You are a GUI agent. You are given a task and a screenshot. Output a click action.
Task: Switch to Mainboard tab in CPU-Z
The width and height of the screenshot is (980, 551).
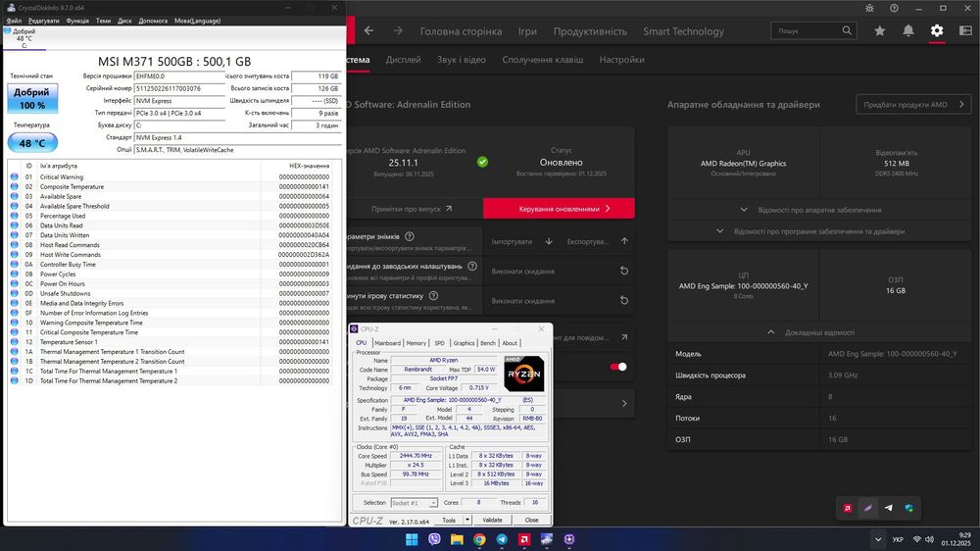(x=387, y=343)
